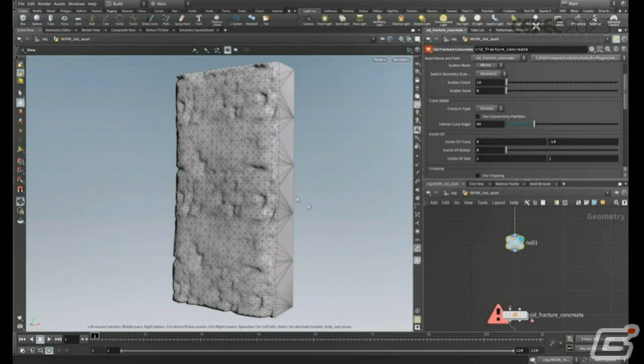Adjust the Interior Cusp Angle slider
This screenshot has width=644, height=364.
pos(533,124)
